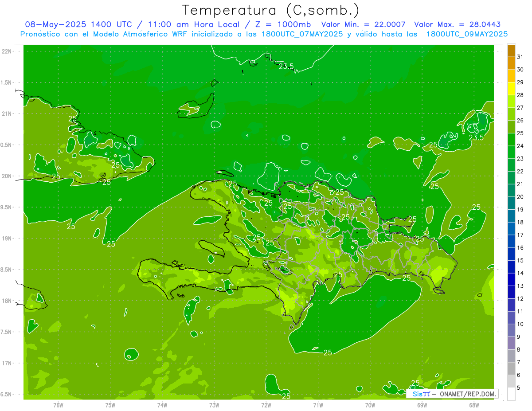Click the longitude axis label "75W"
Screen dimensions: 532x411
pyautogui.click(x=110, y=405)
